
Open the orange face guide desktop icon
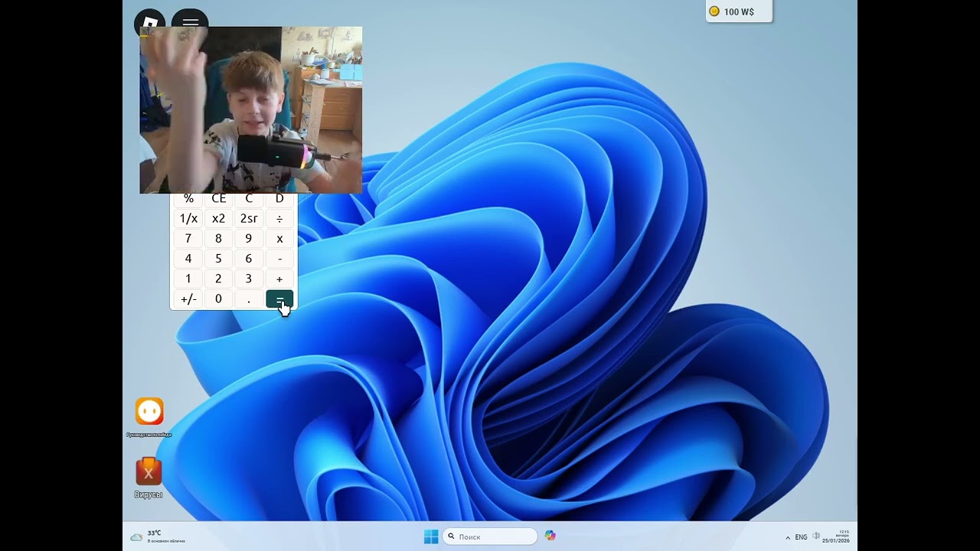(149, 412)
